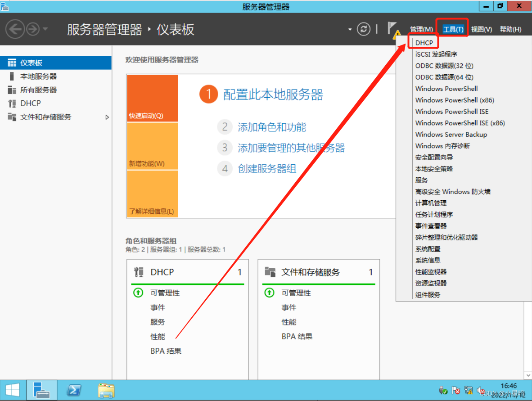Click the 新增功能(W) tile
Image resolution: width=532 pixels, height=401 pixels.
coord(152,146)
